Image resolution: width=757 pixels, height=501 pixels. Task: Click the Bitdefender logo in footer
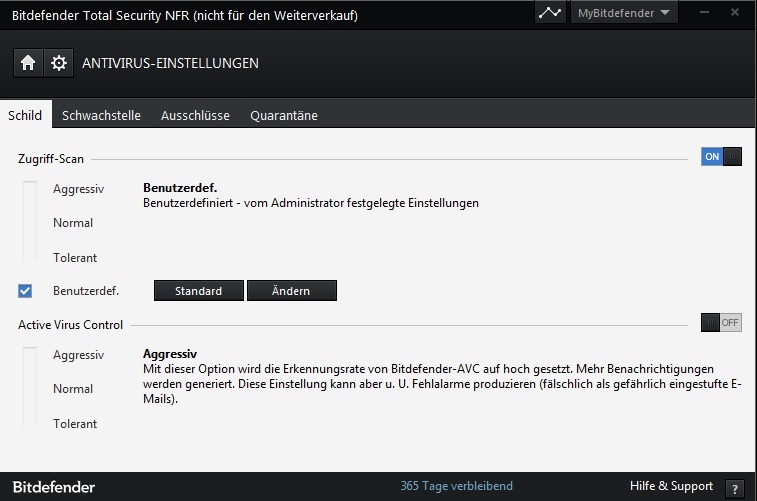tap(54, 487)
